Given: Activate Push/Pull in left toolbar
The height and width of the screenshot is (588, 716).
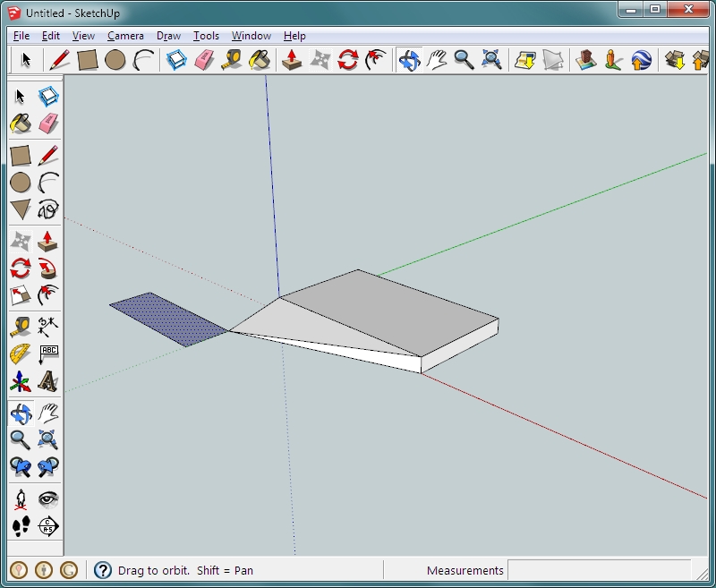Looking at the screenshot, I should [48, 242].
